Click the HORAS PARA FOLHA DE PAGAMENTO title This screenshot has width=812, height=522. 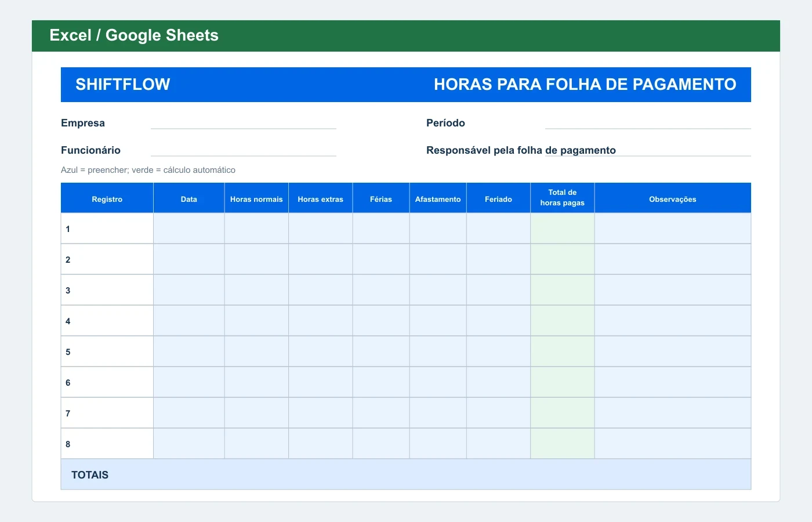[585, 85]
